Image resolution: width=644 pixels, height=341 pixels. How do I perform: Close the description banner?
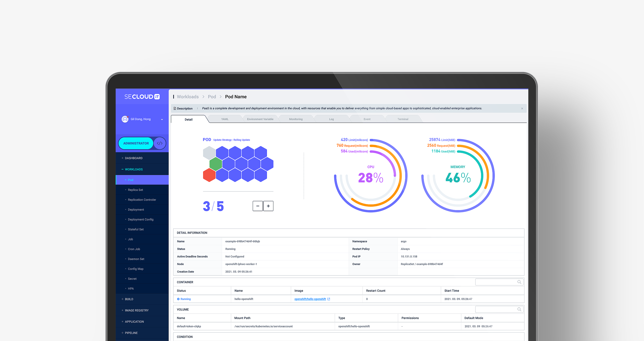point(522,109)
